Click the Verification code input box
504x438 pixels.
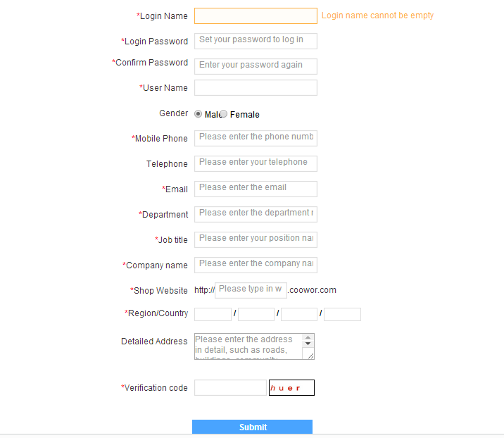coord(230,388)
